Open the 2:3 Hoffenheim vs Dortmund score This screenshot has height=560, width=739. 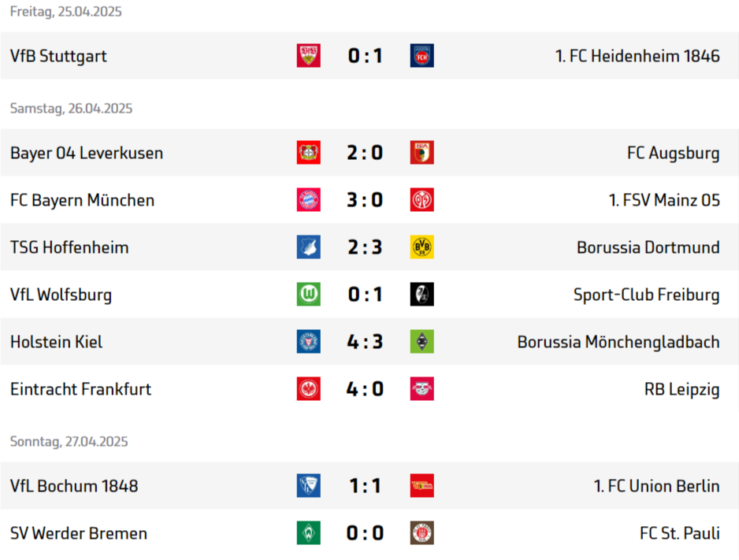click(365, 247)
